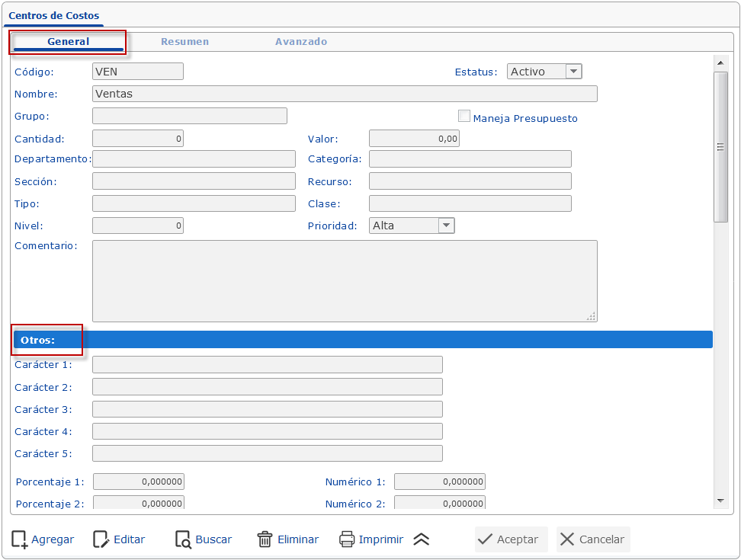Switch to the Resumen tab
This screenshot has width=741, height=560.
184,42
